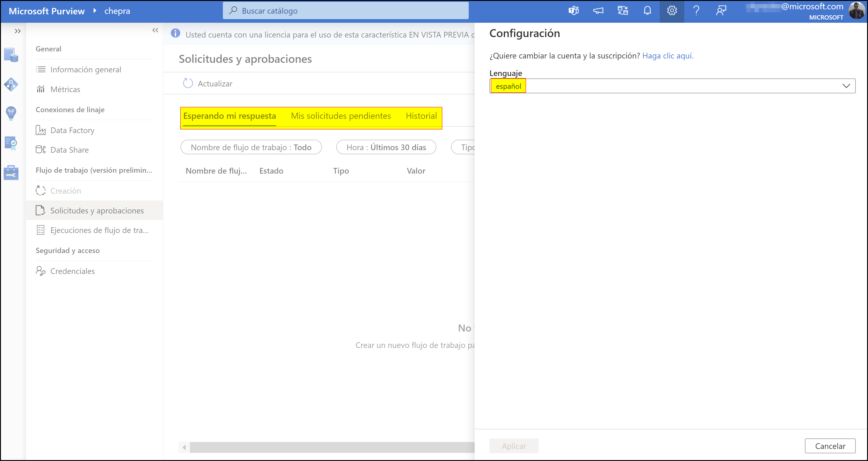
Task: Open the Hora Últimos 30 días filter
Action: [x=386, y=147]
